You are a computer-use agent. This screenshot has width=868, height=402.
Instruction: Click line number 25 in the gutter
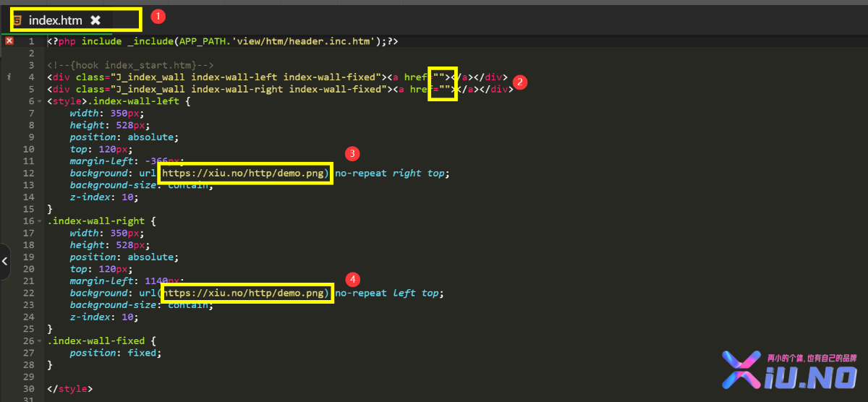click(x=29, y=329)
